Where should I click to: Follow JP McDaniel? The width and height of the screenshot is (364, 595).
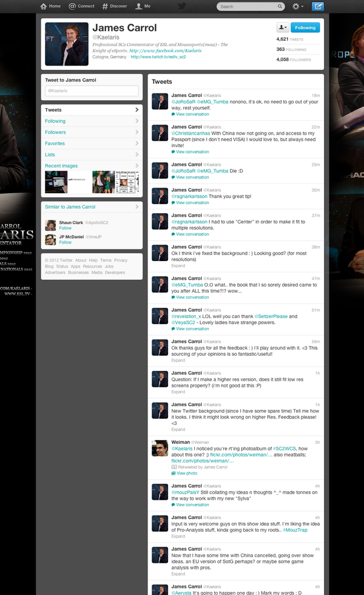66,242
